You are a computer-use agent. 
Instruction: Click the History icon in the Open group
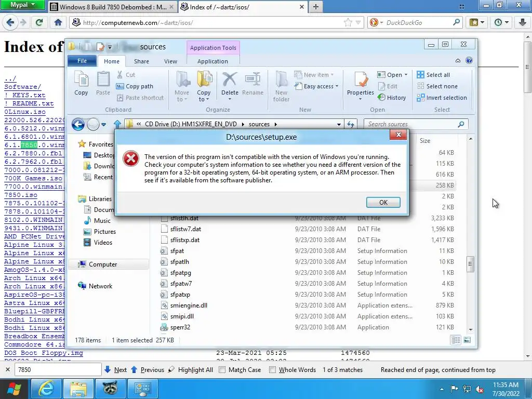[x=392, y=98]
